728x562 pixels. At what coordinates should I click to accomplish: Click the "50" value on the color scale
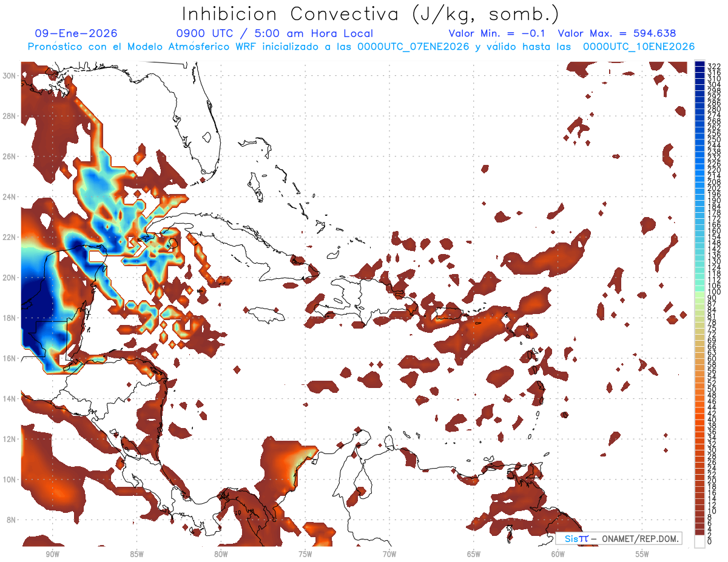712,389
